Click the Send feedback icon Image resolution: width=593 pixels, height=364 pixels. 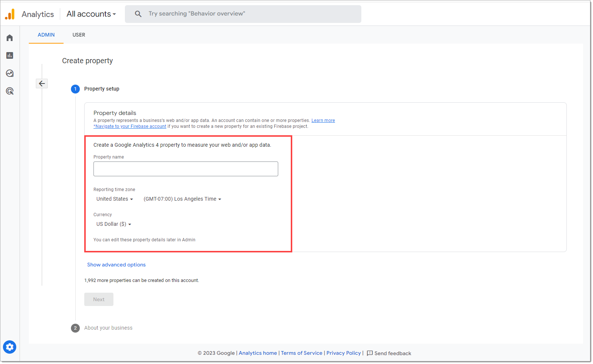click(369, 353)
